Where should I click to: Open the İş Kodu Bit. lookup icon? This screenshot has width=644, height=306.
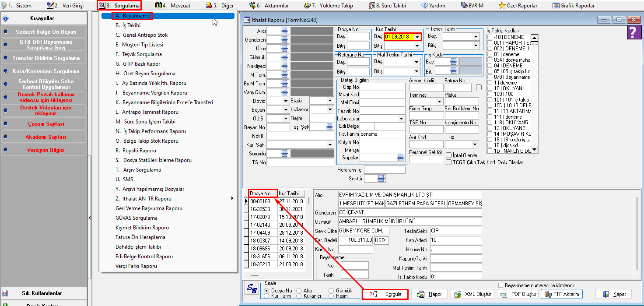point(454,71)
